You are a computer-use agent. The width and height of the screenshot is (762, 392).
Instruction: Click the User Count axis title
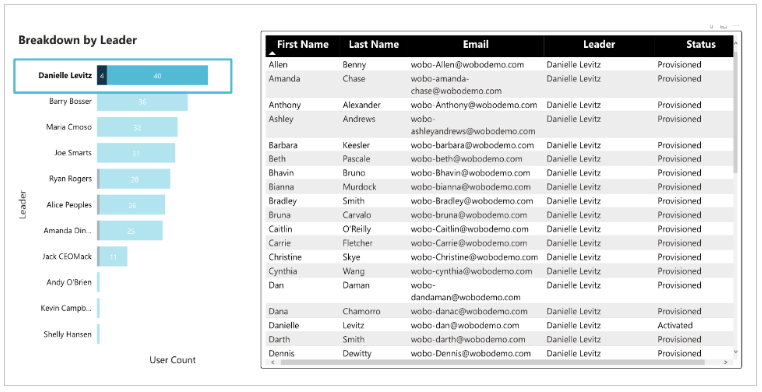click(173, 360)
